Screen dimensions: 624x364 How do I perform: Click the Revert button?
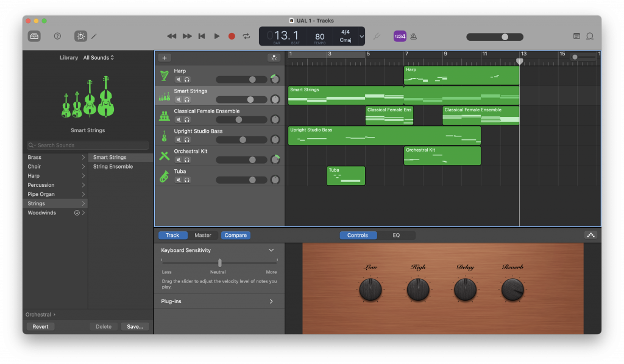(40, 327)
